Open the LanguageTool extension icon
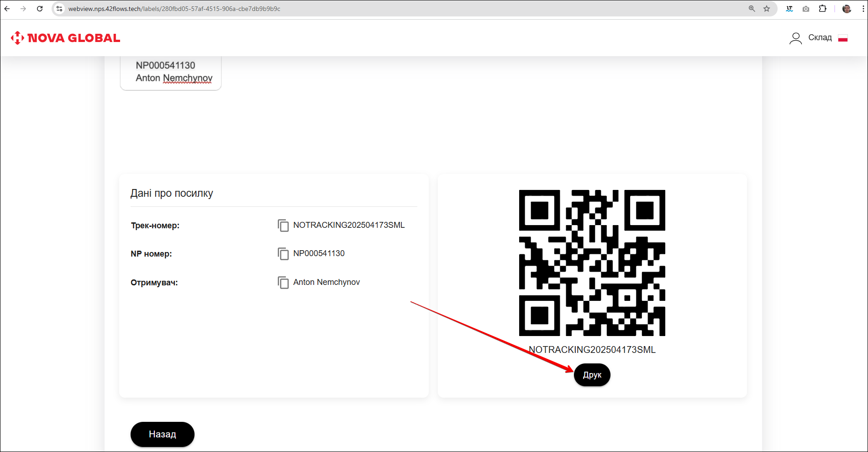The width and height of the screenshot is (868, 452). click(x=789, y=9)
